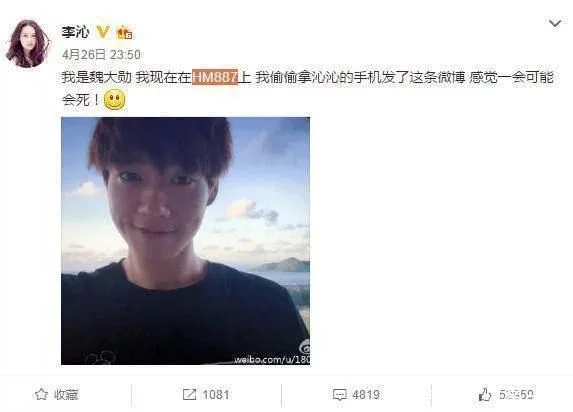Image resolution: width=573 pixels, height=412 pixels.
Task: Open the 4月26日 23:50 timestamp link
Action: coord(101,55)
